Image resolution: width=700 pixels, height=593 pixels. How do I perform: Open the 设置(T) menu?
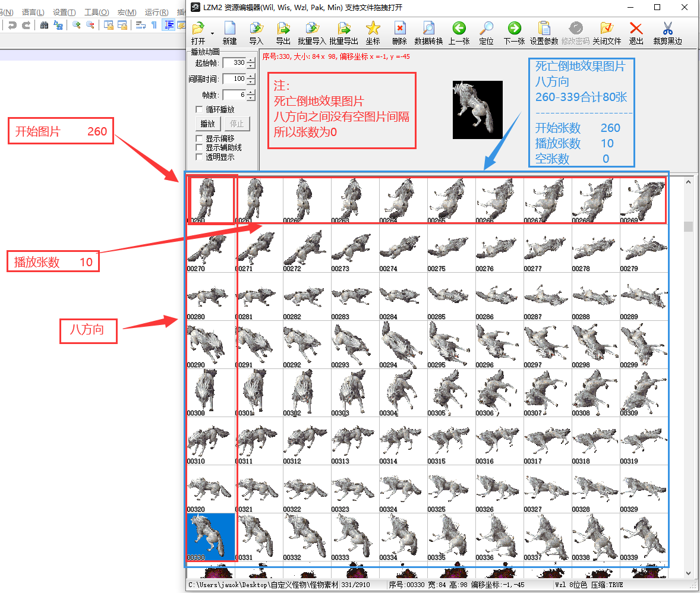tap(64, 12)
